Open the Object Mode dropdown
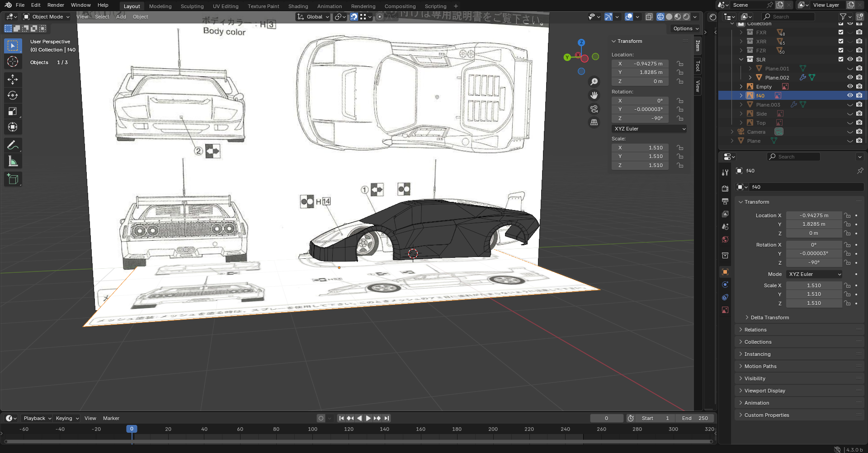The image size is (868, 453). [47, 17]
